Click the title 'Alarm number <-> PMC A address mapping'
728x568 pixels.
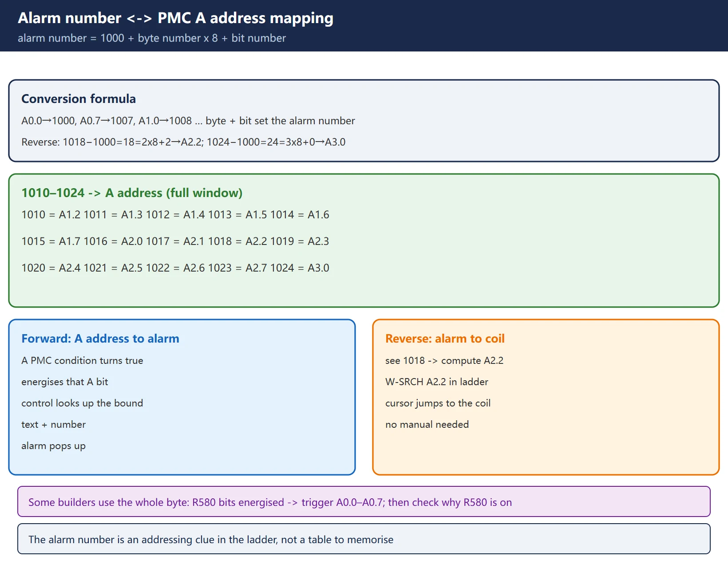point(175,18)
